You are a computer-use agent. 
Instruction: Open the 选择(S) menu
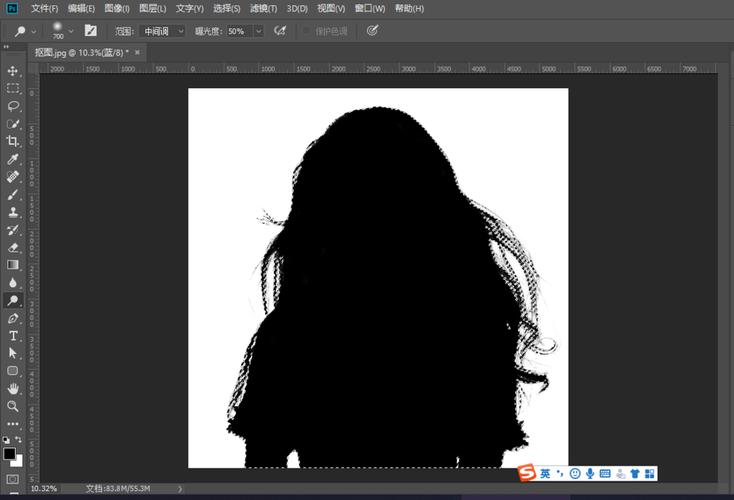pyautogui.click(x=227, y=8)
